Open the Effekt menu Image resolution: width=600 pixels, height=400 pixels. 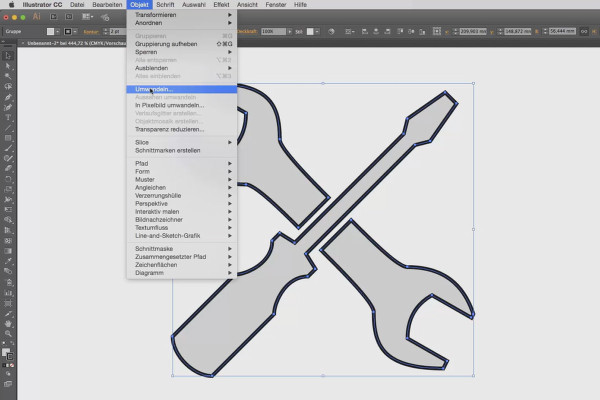[x=221, y=5]
